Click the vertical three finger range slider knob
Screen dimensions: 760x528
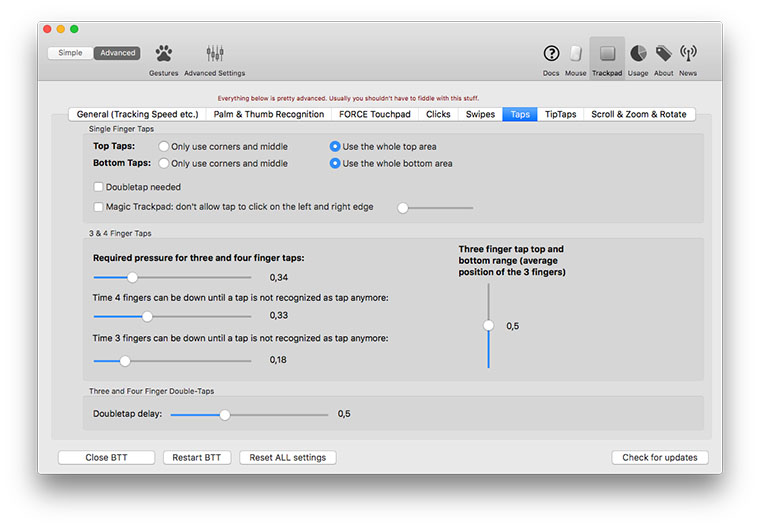(489, 325)
